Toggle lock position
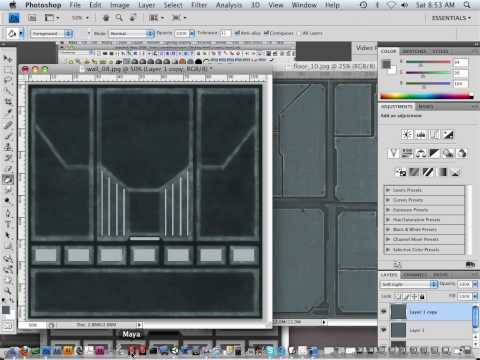 [x=414, y=296]
